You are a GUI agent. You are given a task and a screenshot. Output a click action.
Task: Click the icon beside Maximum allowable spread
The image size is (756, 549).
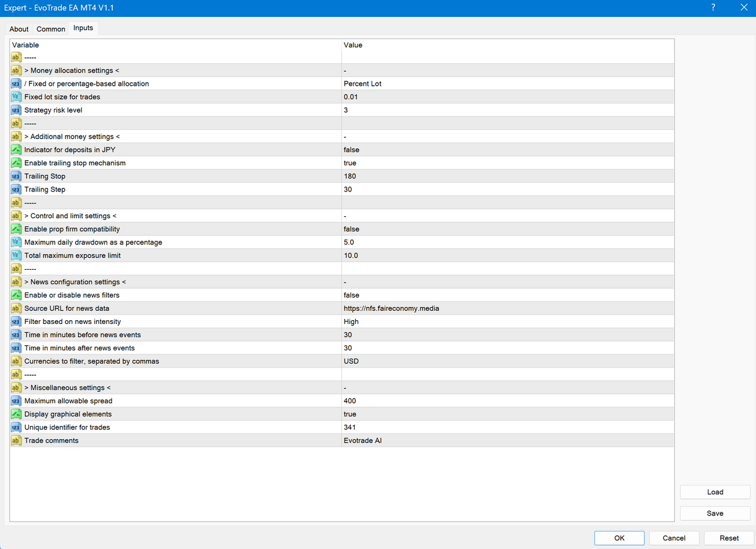pyautogui.click(x=16, y=402)
